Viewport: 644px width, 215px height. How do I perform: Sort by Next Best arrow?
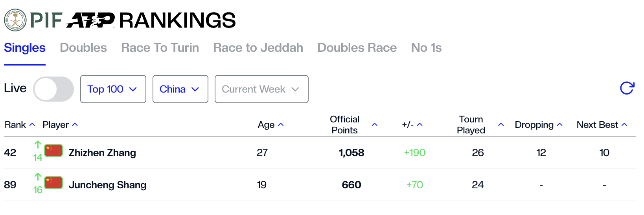point(624,125)
